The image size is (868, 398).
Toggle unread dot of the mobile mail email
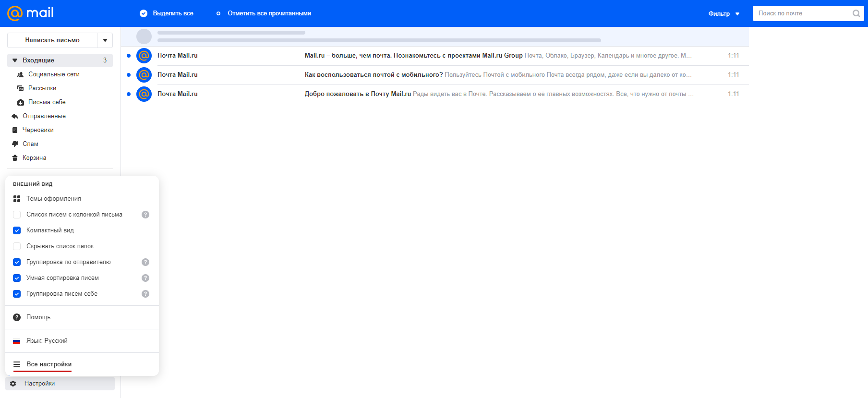[x=129, y=75]
